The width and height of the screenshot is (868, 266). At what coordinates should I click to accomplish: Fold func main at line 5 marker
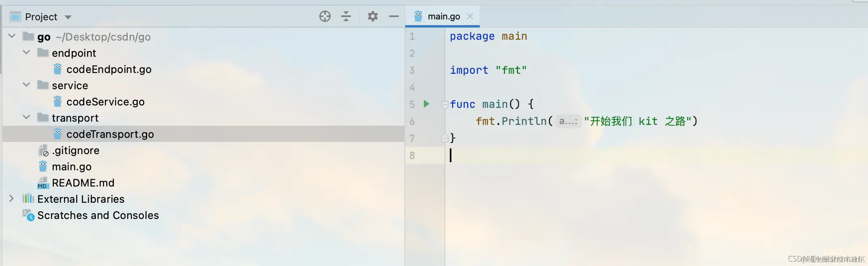445,105
